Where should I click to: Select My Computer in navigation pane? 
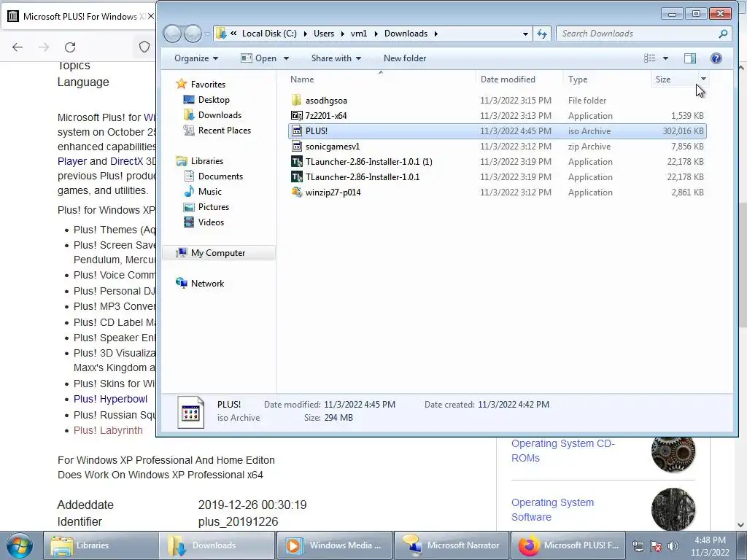[218, 253]
